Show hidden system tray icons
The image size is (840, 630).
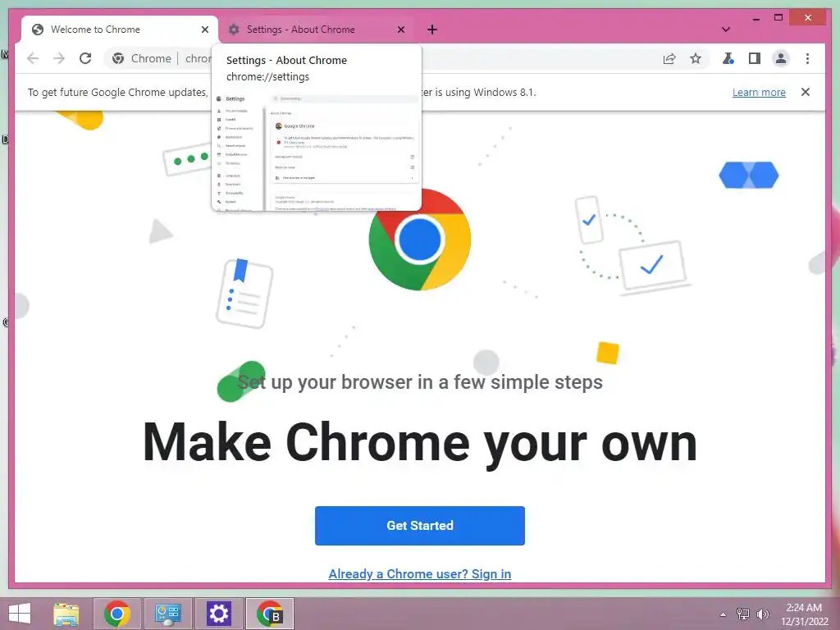tap(723, 614)
